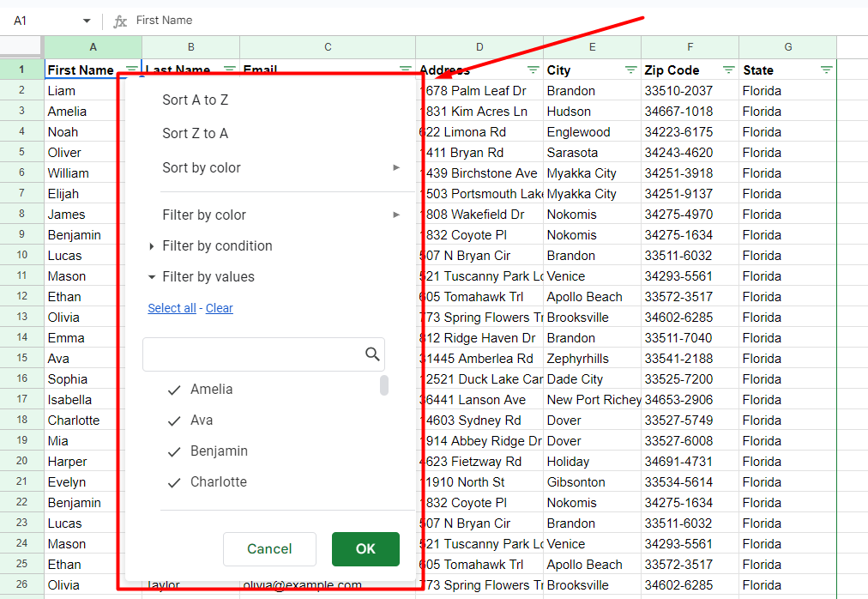
Task: Open the filter icon in State header
Action: [x=827, y=70]
